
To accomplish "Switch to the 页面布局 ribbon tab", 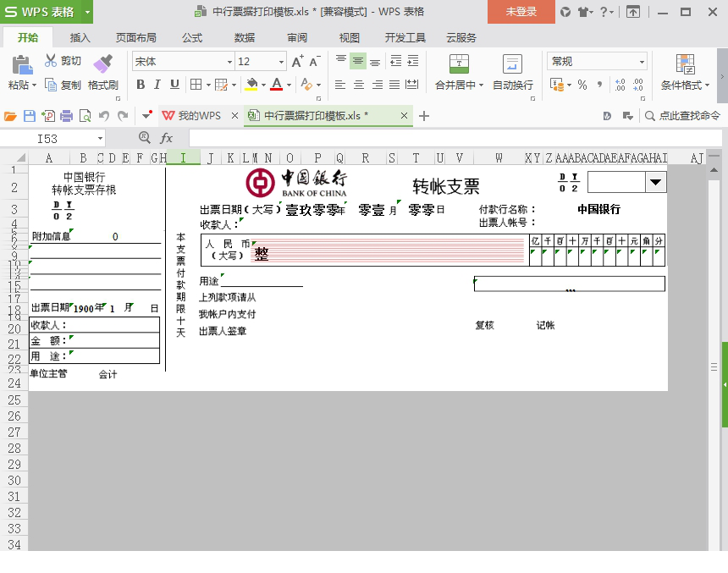I will [x=135, y=37].
